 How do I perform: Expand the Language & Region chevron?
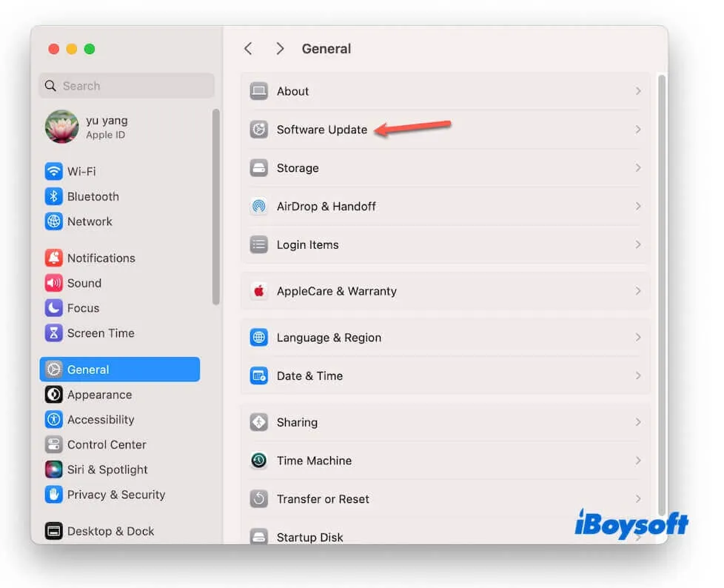pos(637,337)
